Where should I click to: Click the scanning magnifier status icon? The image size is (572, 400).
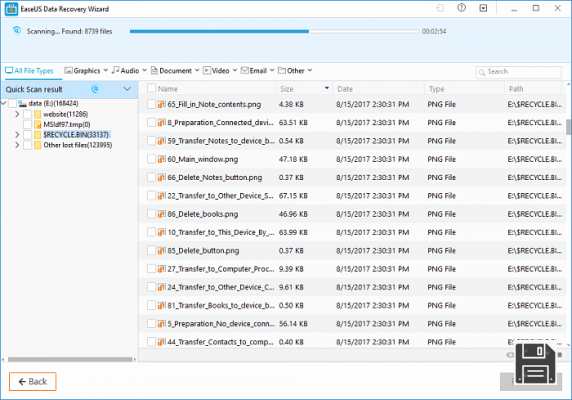click(x=16, y=31)
